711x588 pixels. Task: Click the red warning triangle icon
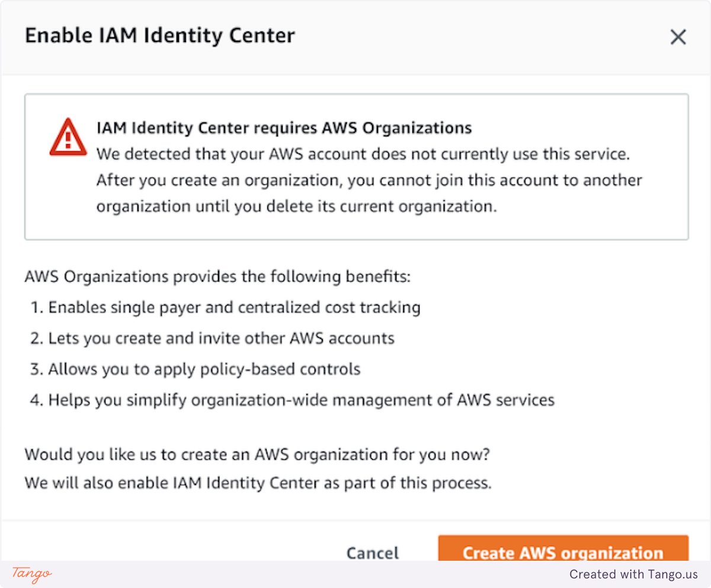click(x=68, y=137)
